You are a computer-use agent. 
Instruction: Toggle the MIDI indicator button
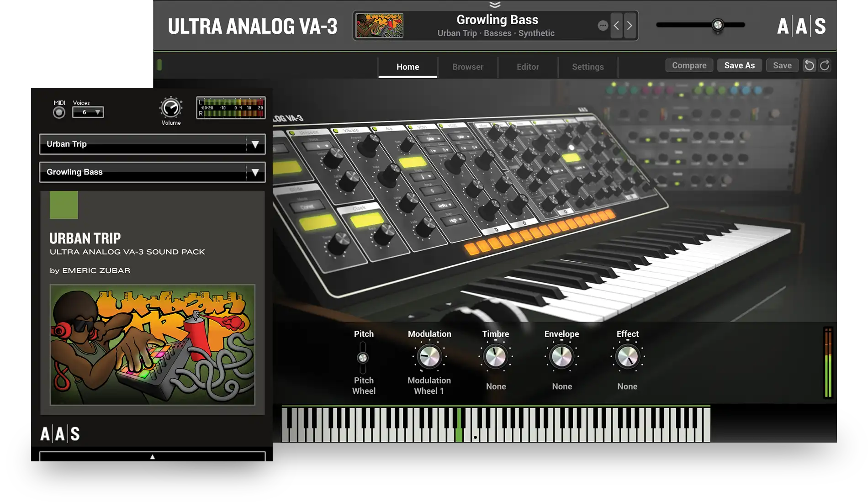pos(59,112)
